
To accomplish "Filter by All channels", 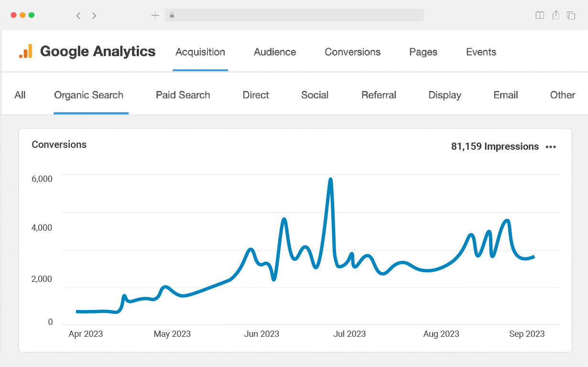I will 20,95.
